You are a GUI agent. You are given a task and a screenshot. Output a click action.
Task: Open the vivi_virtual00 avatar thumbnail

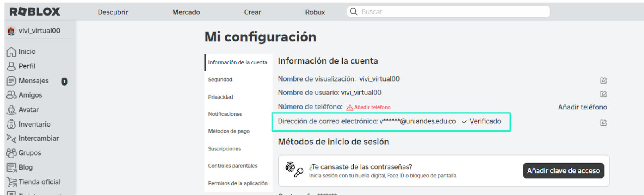coord(11,31)
